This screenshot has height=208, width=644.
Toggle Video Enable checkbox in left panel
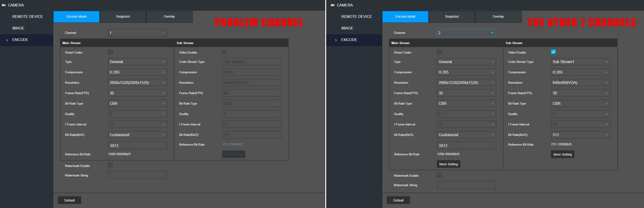(x=224, y=52)
